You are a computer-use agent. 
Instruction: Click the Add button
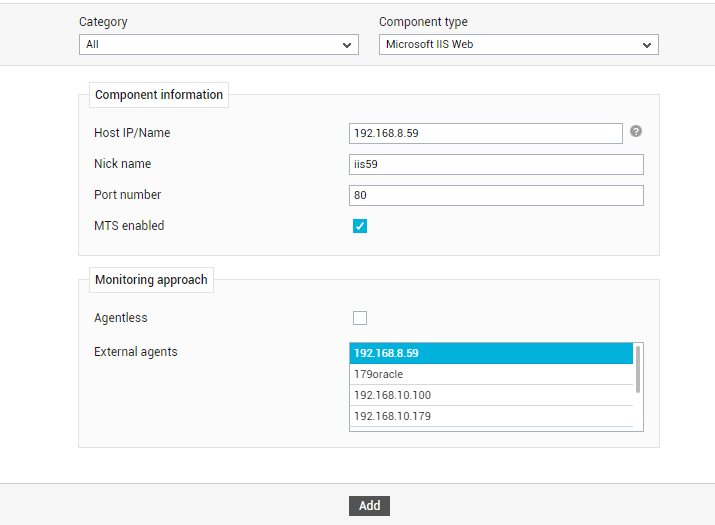click(x=369, y=506)
